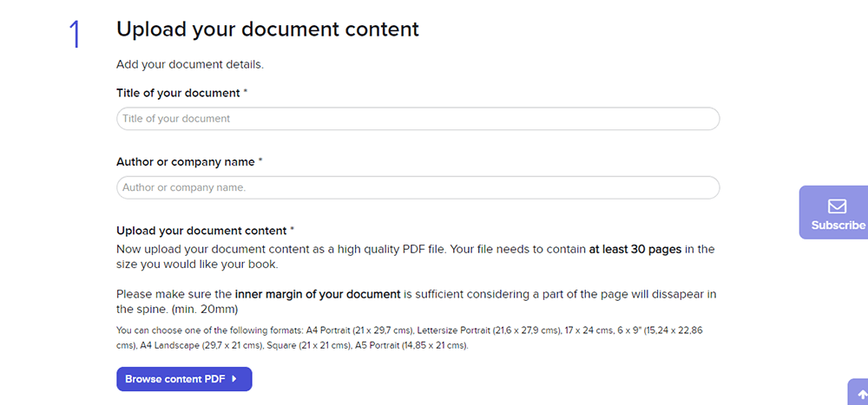The height and width of the screenshot is (405, 868).
Task: Click the arrow icon on Browse button
Action: (x=234, y=379)
